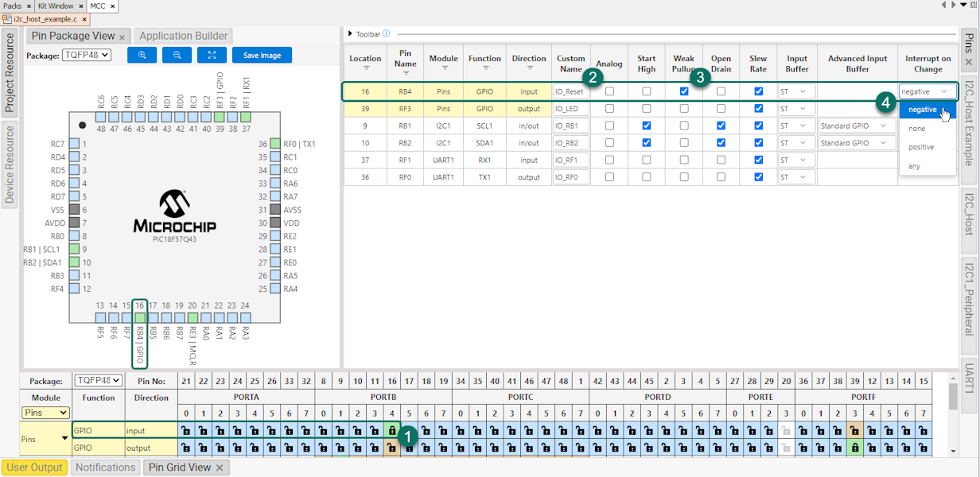This screenshot has height=477, width=980.
Task: Click the zoom in magnifier button
Action: click(x=142, y=55)
